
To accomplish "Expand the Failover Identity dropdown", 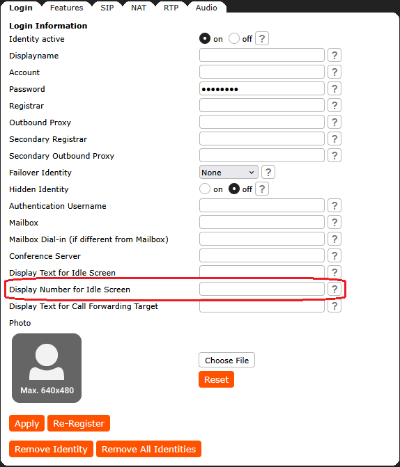I will pyautogui.click(x=229, y=172).
